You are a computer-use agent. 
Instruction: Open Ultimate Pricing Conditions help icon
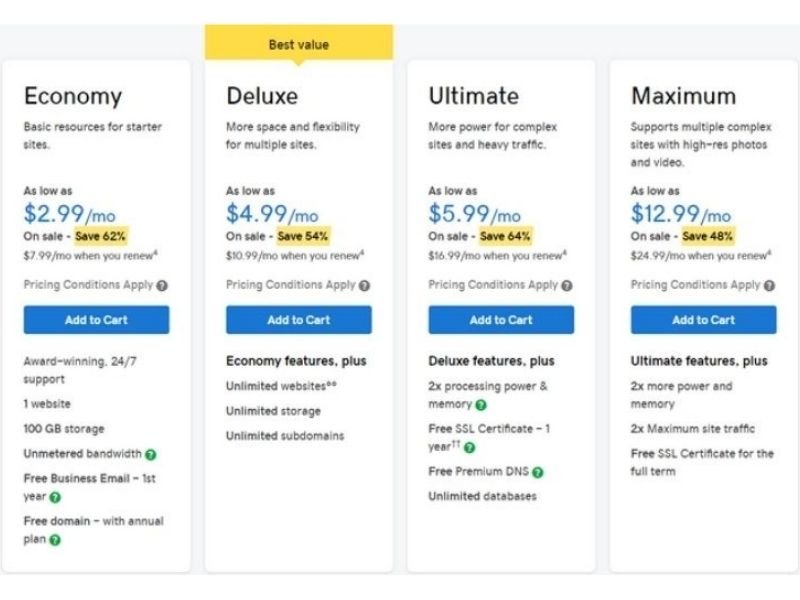(567, 286)
